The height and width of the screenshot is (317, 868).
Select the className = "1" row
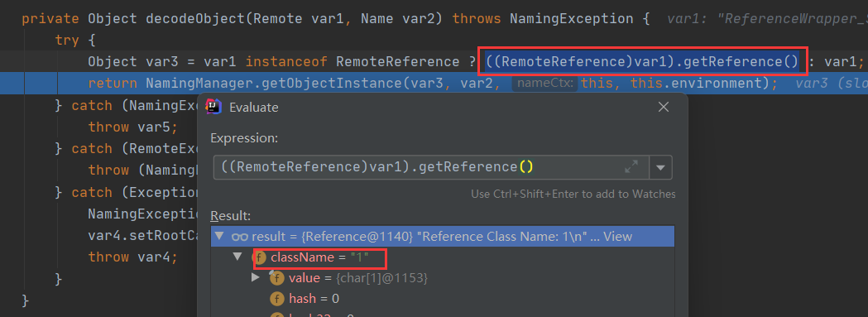[443, 257]
